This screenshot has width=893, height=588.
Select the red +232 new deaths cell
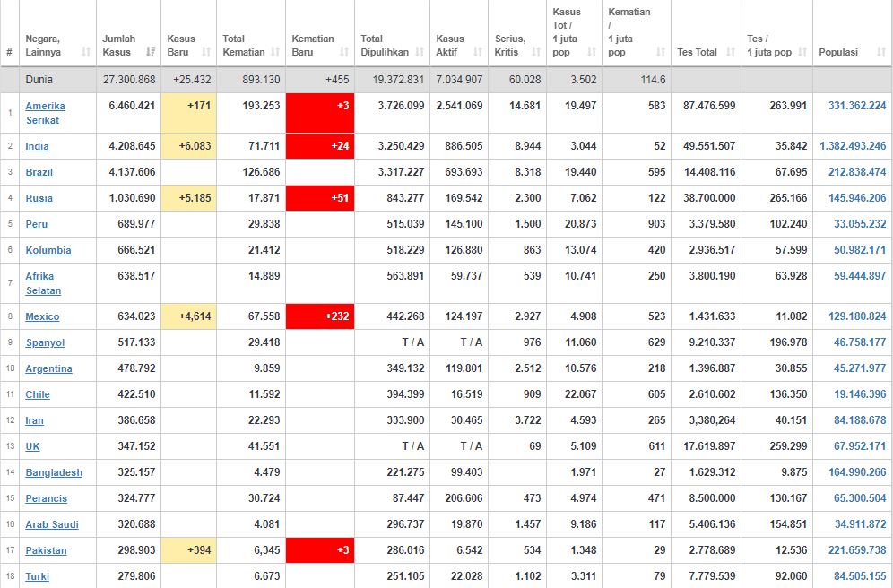coord(320,316)
